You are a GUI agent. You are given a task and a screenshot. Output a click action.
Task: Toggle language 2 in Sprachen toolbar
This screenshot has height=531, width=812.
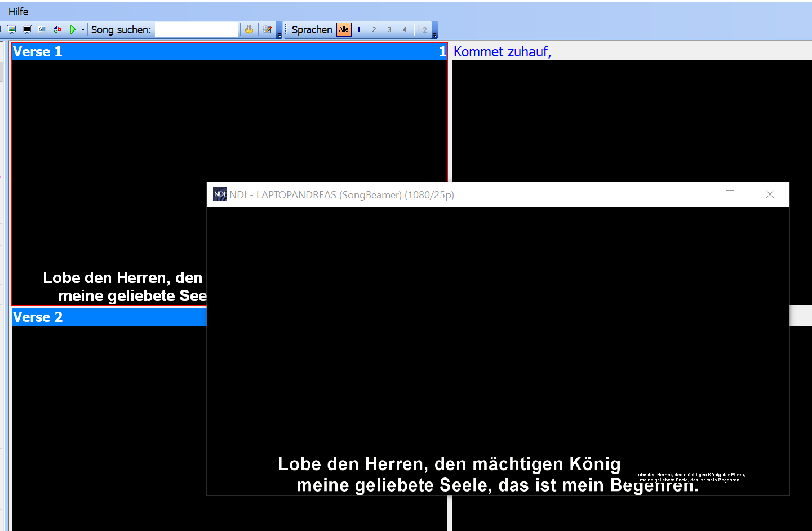(x=374, y=30)
